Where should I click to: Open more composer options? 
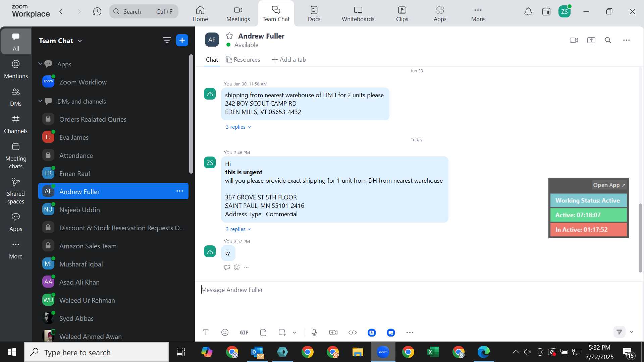click(410, 333)
